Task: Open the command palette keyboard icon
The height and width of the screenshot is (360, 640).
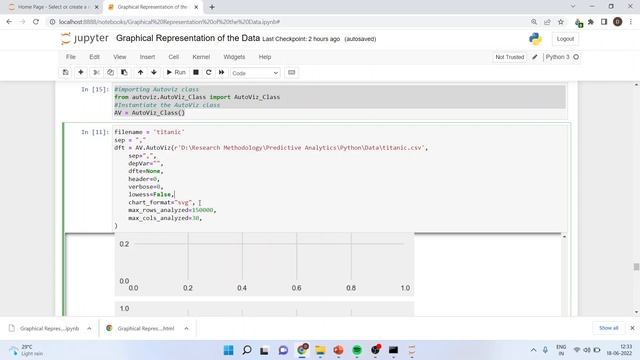Action: pos(291,73)
